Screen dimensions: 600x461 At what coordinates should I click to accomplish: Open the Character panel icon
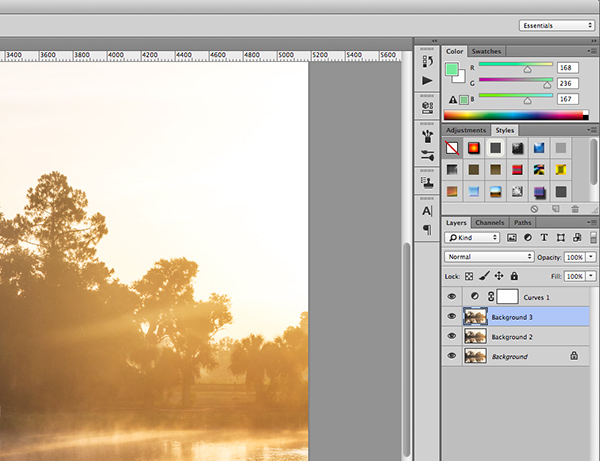click(x=427, y=211)
